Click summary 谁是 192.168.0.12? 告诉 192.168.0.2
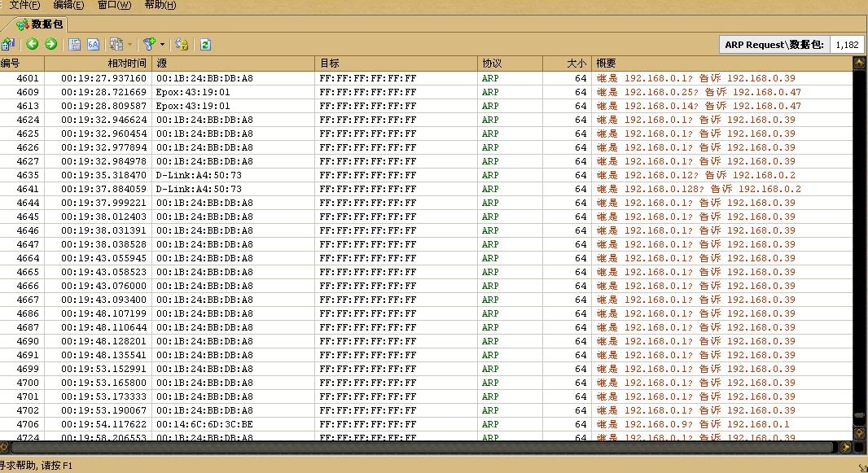Viewport: 868px width, 473px height. (696, 175)
